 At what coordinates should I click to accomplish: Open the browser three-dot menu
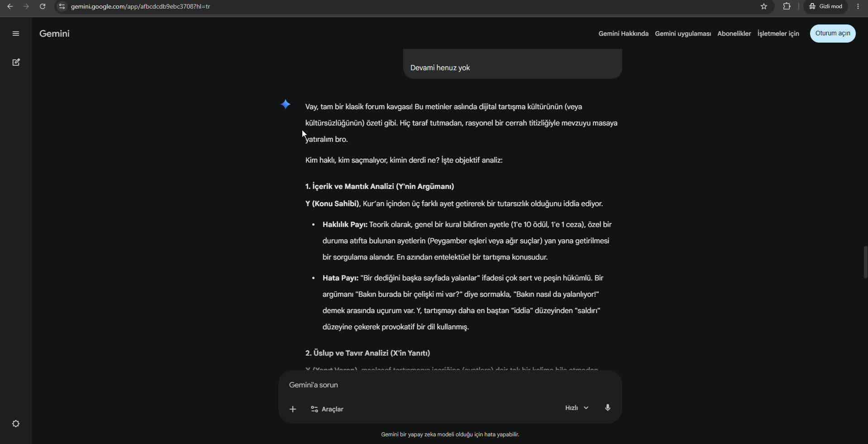[858, 6]
